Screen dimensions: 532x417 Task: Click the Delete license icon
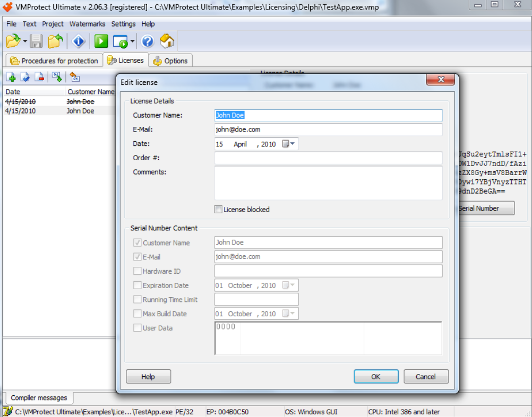[39, 77]
